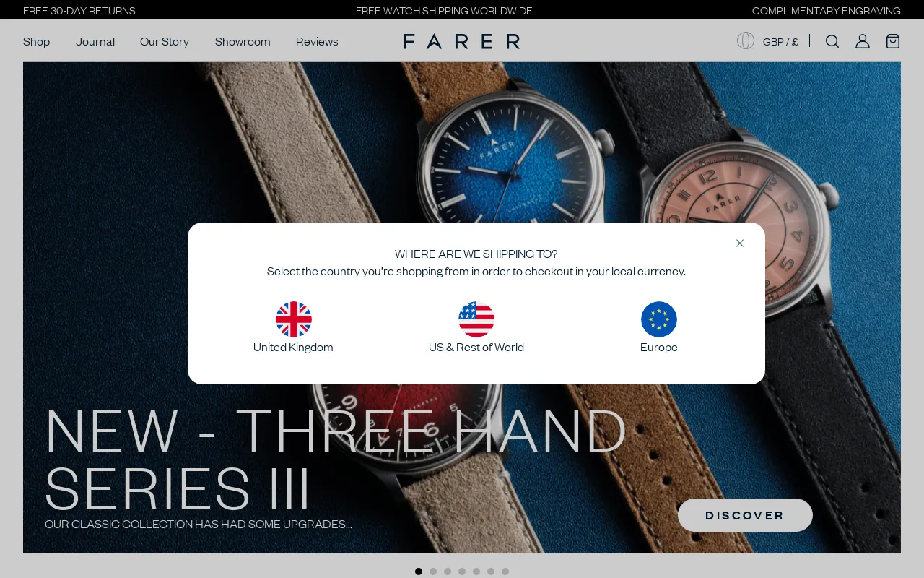Jump to the last carousel dot
Image resolution: width=924 pixels, height=578 pixels.
(505, 571)
